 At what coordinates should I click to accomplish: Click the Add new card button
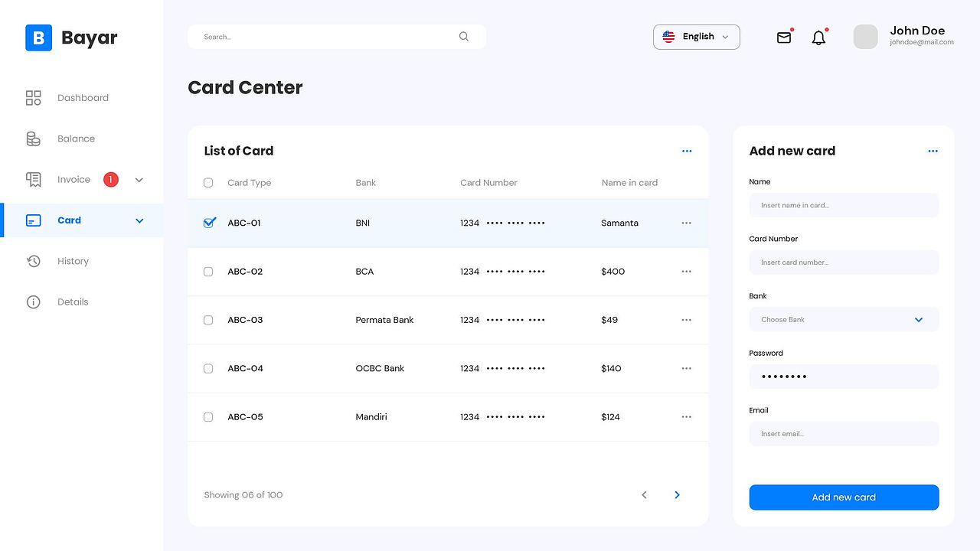click(x=844, y=497)
